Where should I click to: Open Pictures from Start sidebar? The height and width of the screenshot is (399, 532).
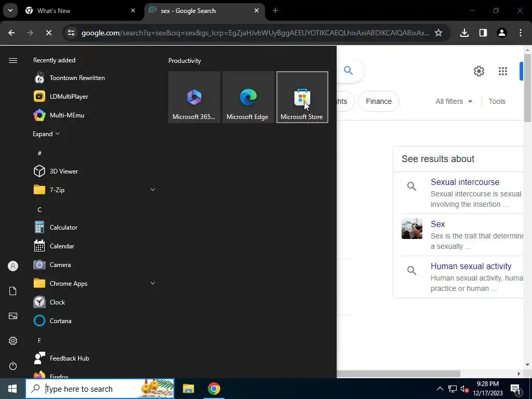13,316
